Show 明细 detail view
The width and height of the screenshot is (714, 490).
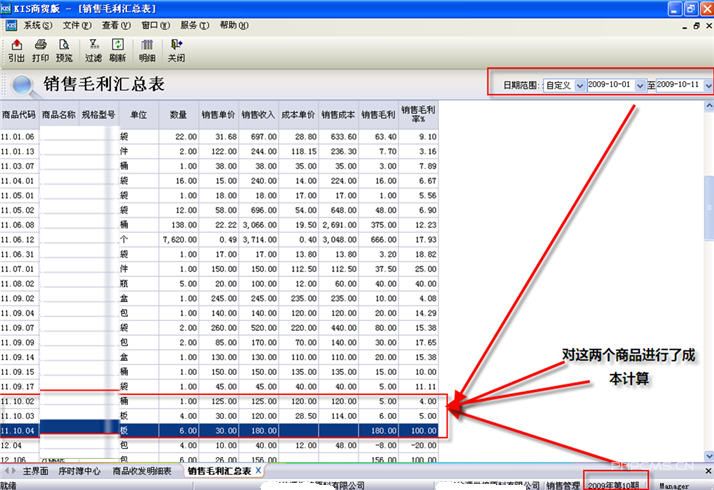coord(147,50)
